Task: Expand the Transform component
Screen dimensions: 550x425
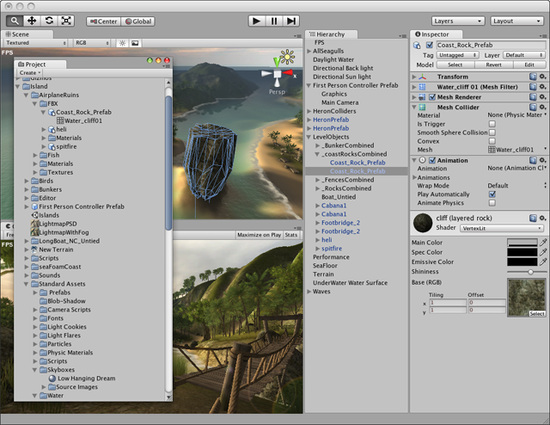Action: [414, 77]
